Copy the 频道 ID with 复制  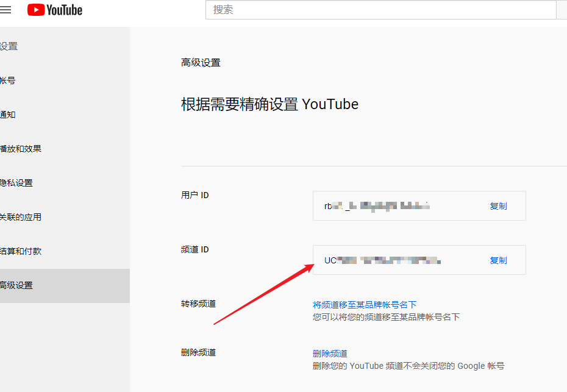[498, 260]
